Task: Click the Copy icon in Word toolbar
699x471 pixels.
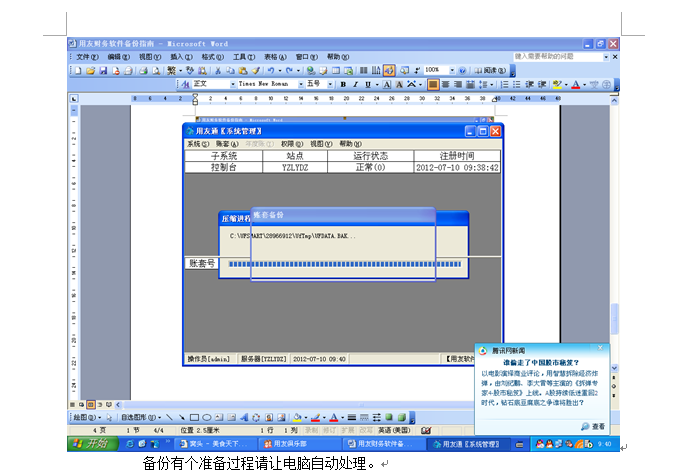Action: (230, 70)
